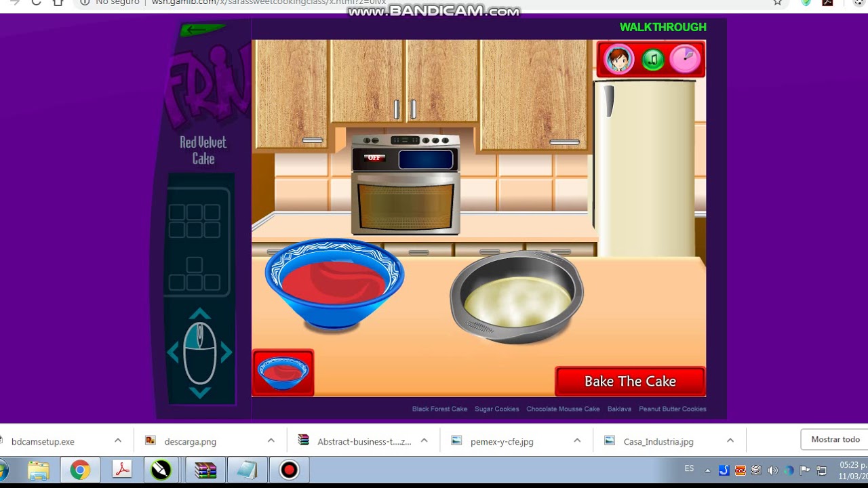868x488 pixels.
Task: Expand options for descarga.png download
Action: [271, 441]
